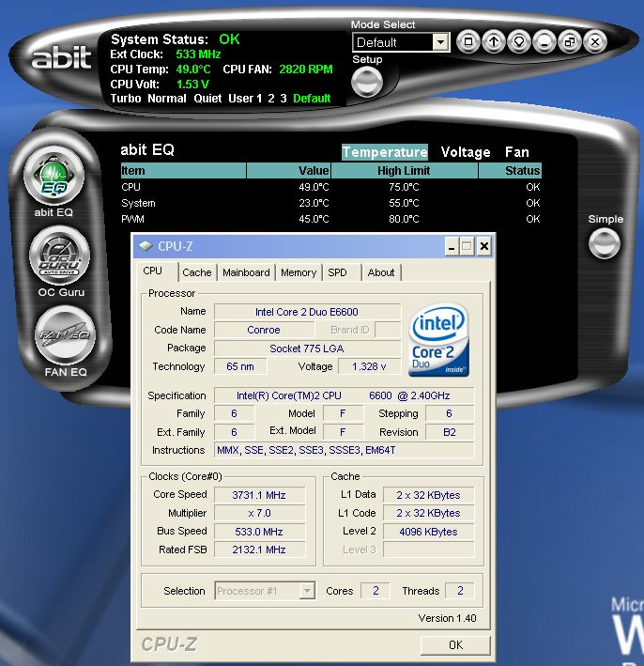Viewport: 644px width, 666px height.
Task: Click the lightbulb-shaped round button
Action: coord(519,41)
